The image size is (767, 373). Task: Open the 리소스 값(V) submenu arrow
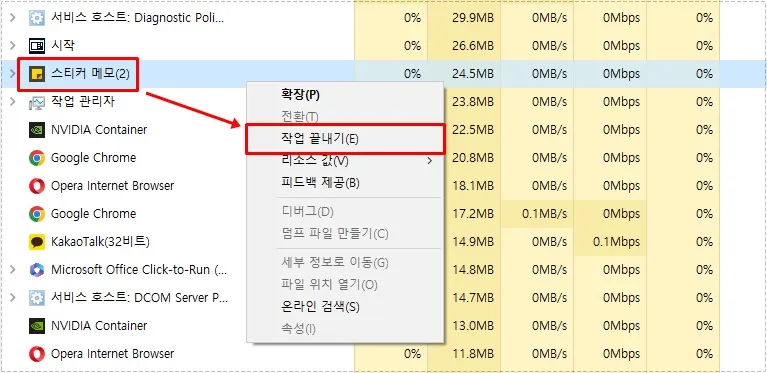(430, 160)
